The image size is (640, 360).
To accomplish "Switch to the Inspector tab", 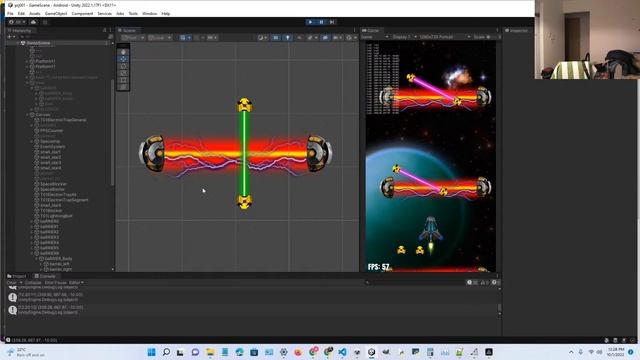I will tap(517, 30).
